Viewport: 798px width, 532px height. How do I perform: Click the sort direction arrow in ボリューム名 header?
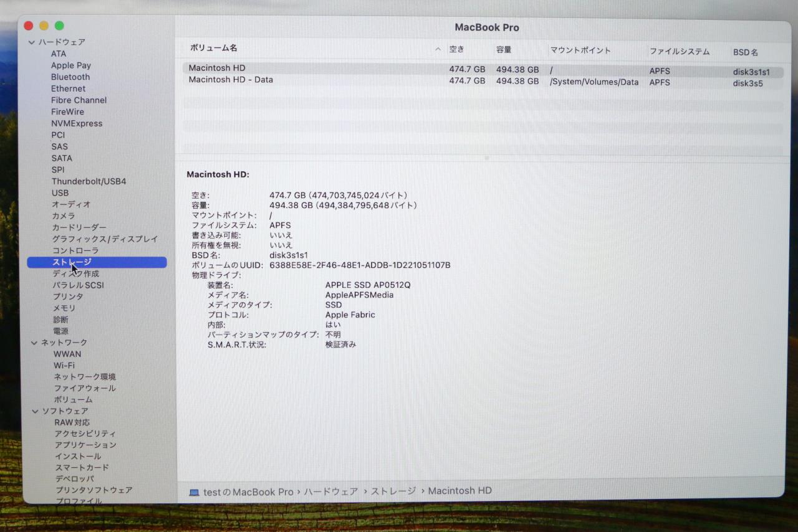(x=438, y=49)
